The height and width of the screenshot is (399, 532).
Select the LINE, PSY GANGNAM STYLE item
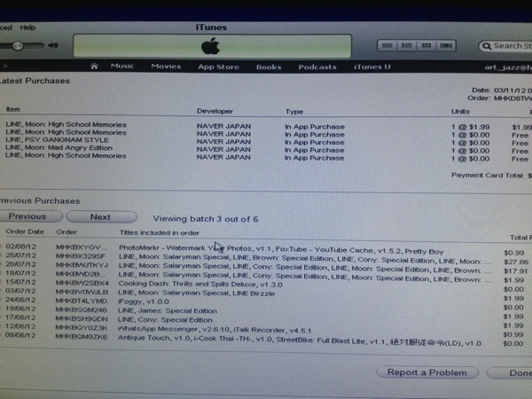coord(57,140)
